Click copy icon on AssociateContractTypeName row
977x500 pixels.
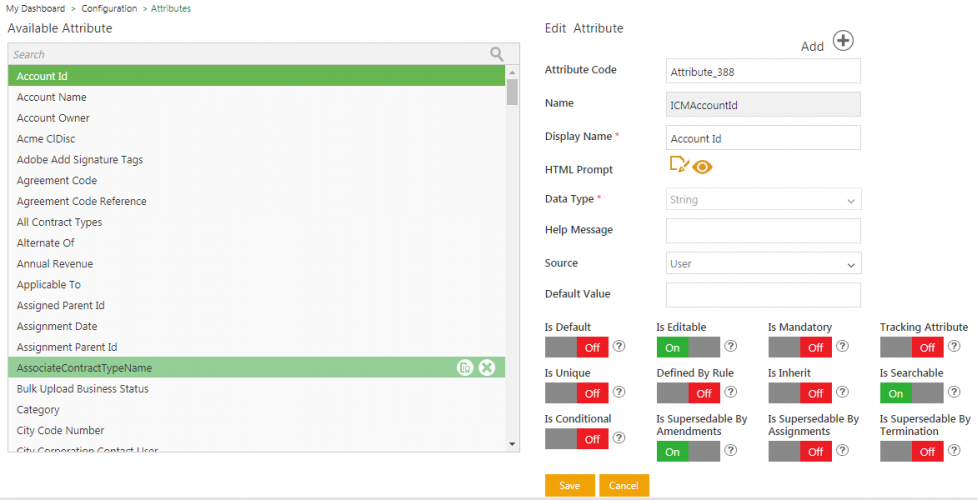click(465, 368)
